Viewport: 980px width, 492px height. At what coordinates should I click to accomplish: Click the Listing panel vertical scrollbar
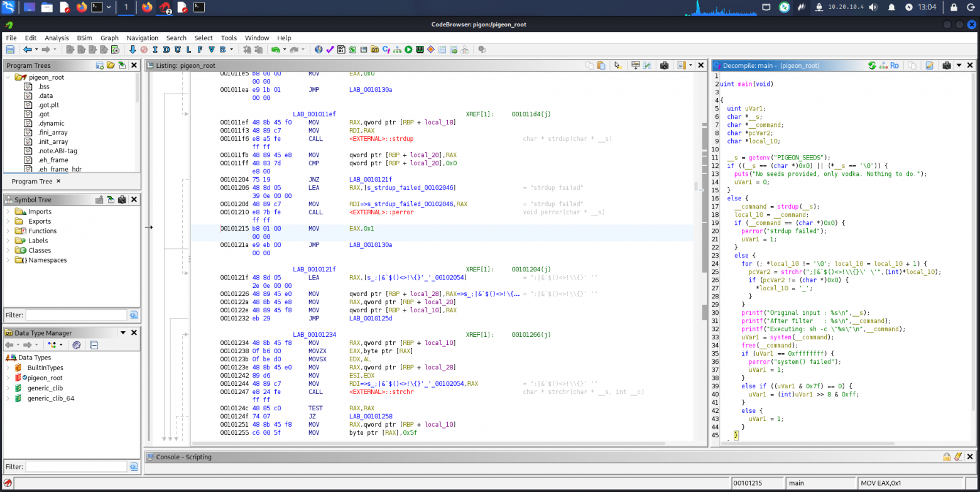click(705, 251)
